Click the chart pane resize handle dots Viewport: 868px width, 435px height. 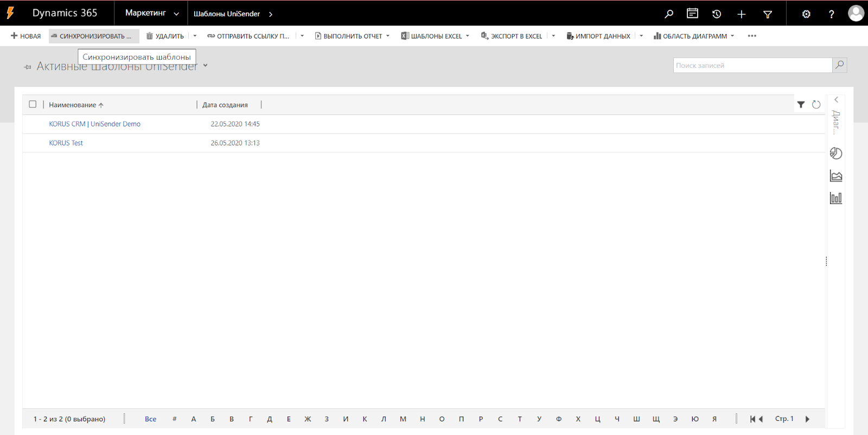[x=826, y=261]
